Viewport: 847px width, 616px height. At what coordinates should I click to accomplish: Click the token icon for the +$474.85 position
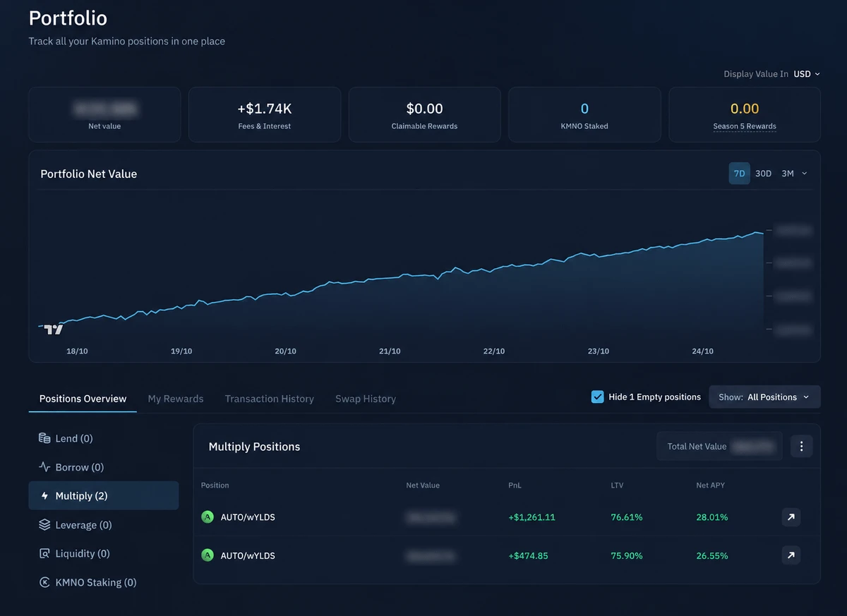tap(208, 555)
